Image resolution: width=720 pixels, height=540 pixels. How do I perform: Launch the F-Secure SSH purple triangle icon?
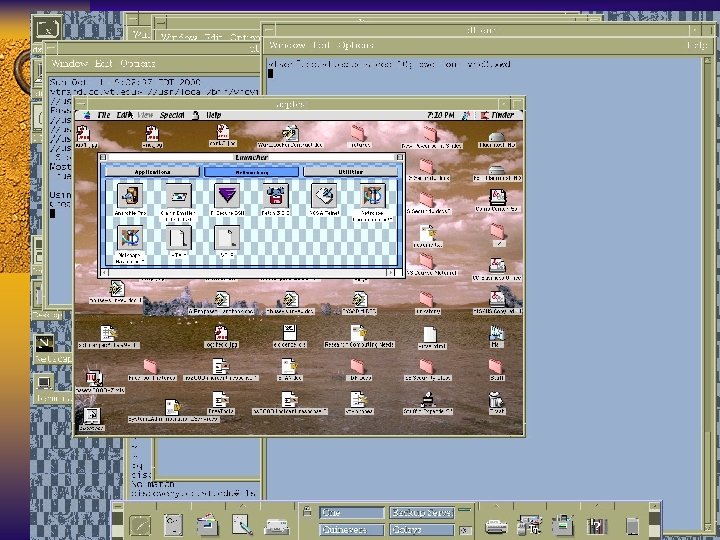coord(227,196)
